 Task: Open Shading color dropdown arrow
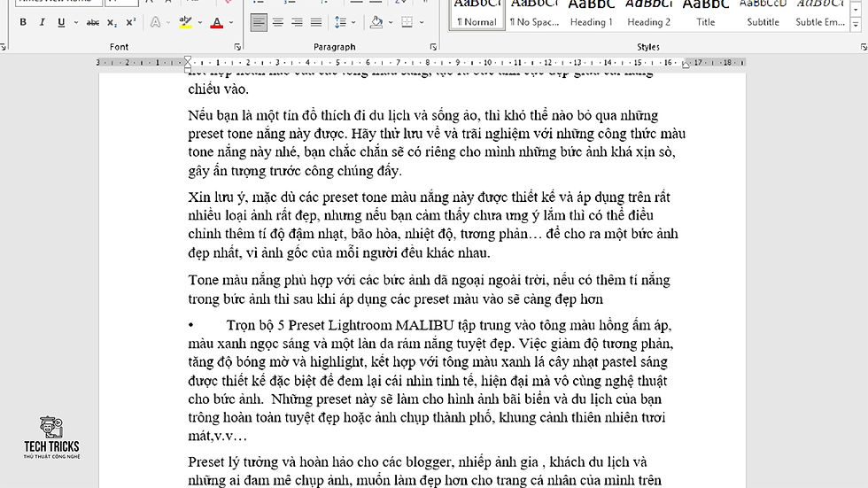pos(391,22)
